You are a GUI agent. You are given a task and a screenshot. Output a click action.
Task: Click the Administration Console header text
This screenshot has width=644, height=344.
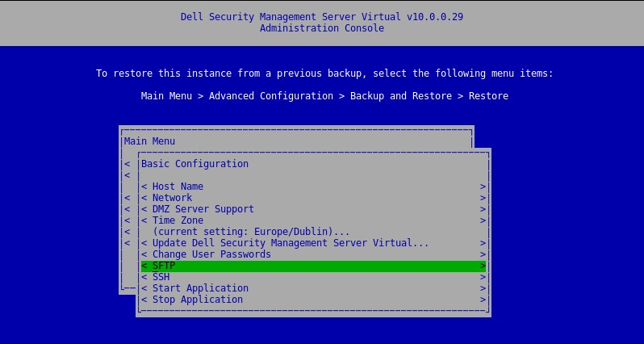[322, 28]
